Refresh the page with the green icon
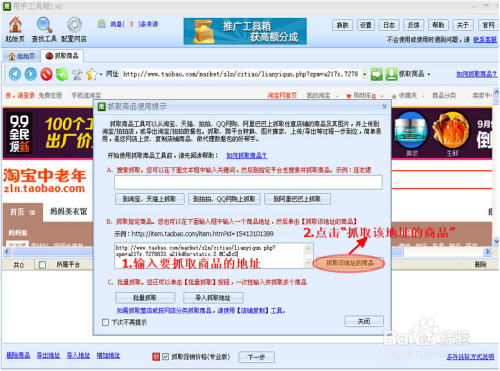 pyautogui.click(x=62, y=74)
